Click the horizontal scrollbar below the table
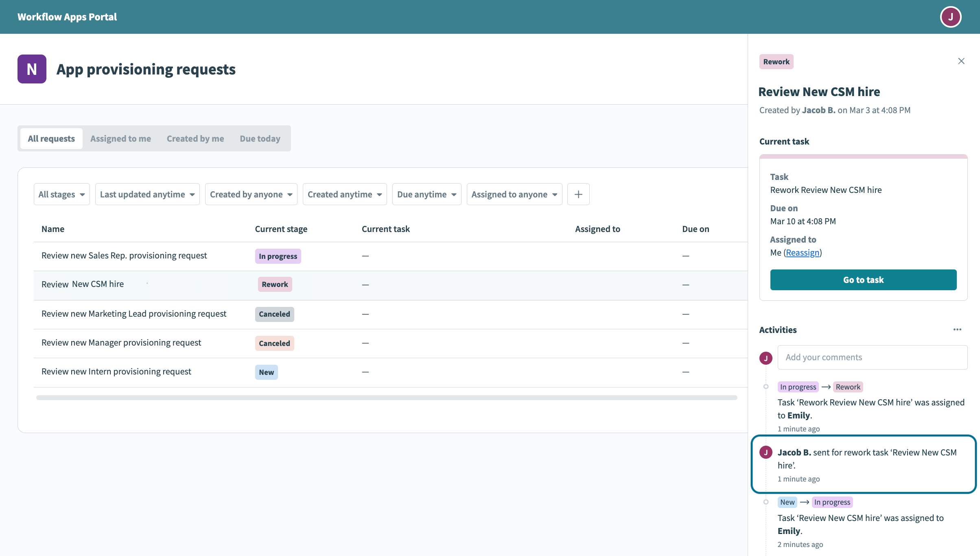 (387, 398)
